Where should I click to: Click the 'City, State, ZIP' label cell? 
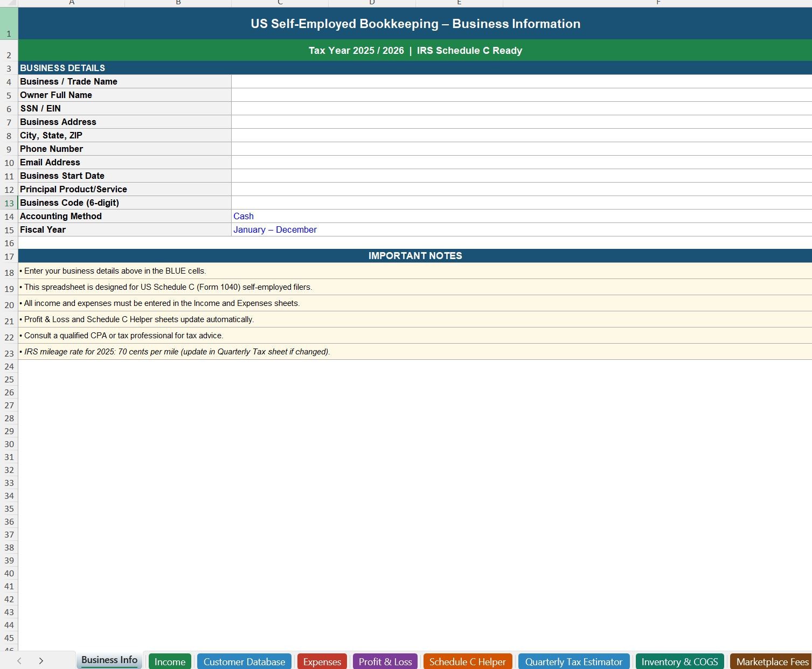pyautogui.click(x=124, y=135)
